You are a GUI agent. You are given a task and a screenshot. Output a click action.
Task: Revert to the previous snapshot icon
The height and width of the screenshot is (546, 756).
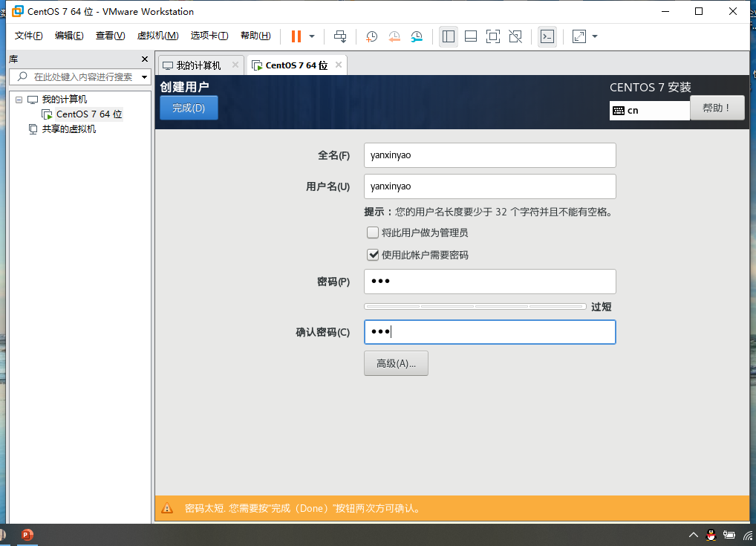(x=394, y=36)
